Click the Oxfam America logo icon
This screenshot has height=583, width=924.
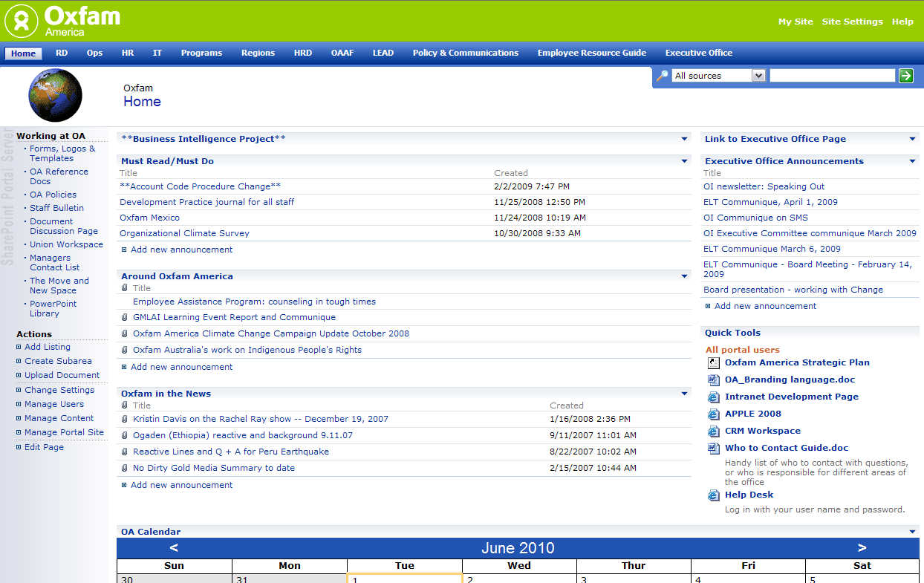[x=22, y=21]
